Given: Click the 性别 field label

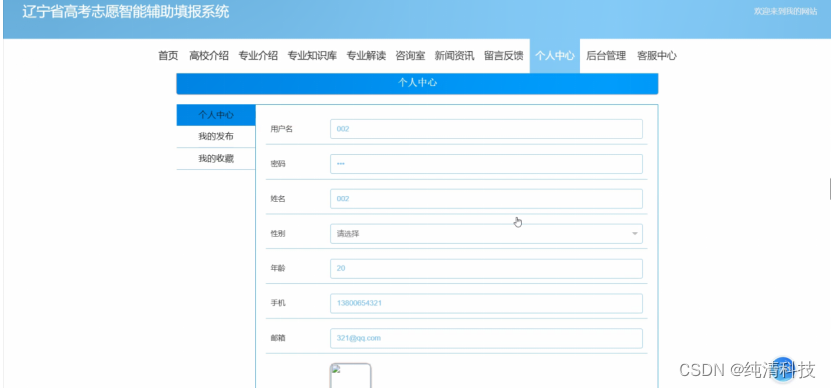Looking at the screenshot, I should [x=278, y=234].
